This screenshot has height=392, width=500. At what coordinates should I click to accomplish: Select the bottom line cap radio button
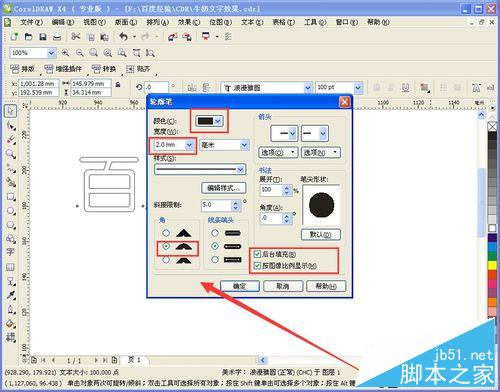(x=215, y=259)
